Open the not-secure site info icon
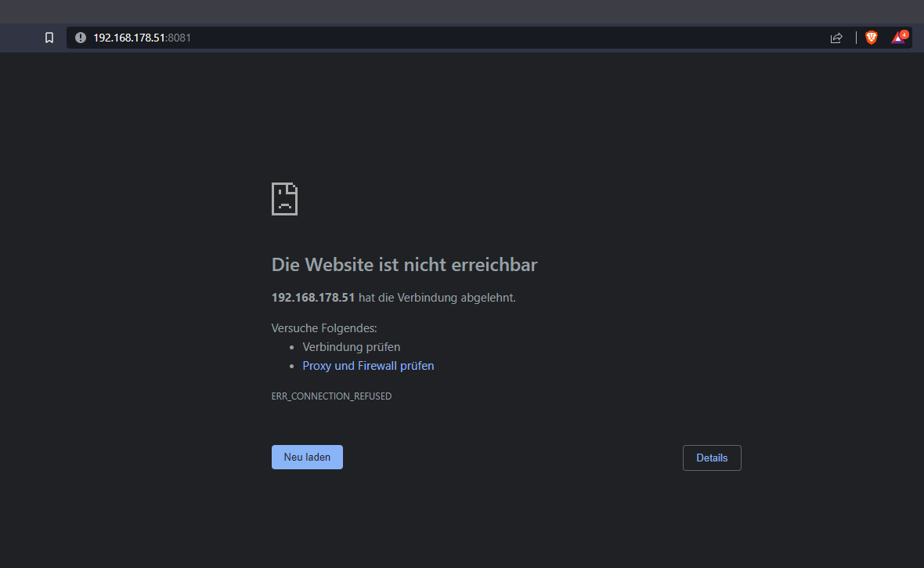This screenshot has width=924, height=568. [81, 38]
